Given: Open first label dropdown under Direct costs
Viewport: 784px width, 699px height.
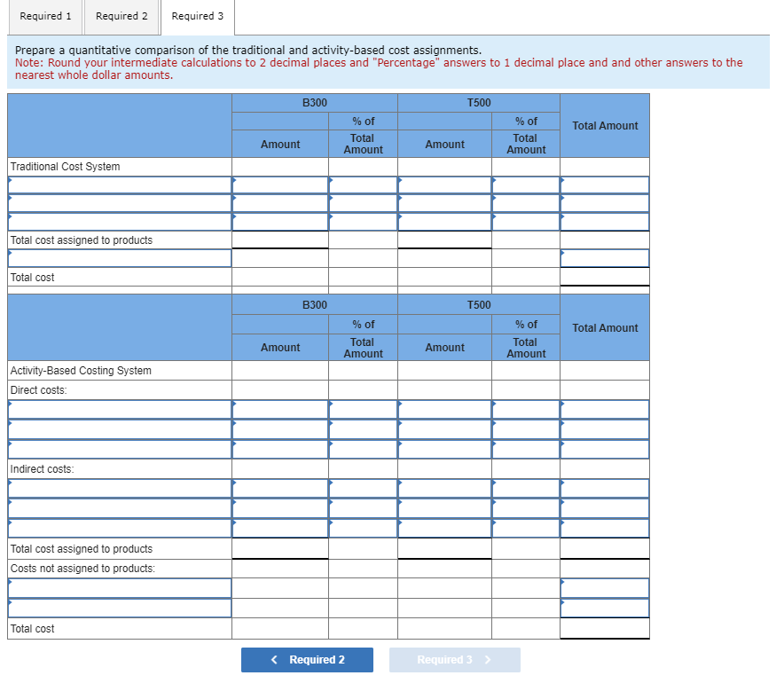Looking at the screenshot, I should click(120, 410).
